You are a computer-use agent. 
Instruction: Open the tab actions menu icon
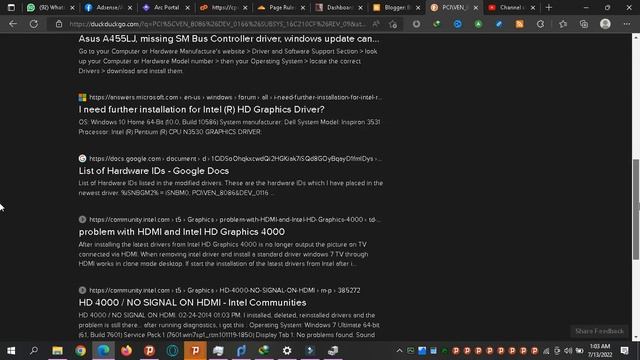[11, 7]
